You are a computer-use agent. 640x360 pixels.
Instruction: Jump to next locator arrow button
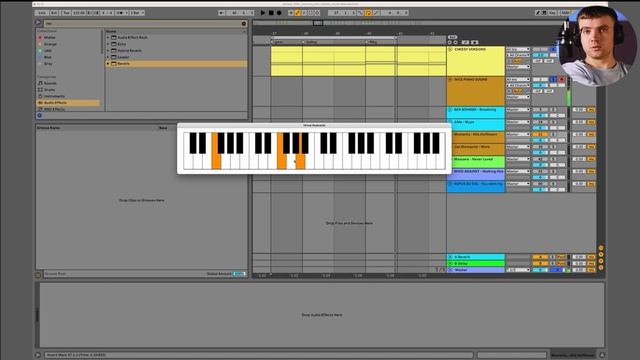click(x=456, y=42)
